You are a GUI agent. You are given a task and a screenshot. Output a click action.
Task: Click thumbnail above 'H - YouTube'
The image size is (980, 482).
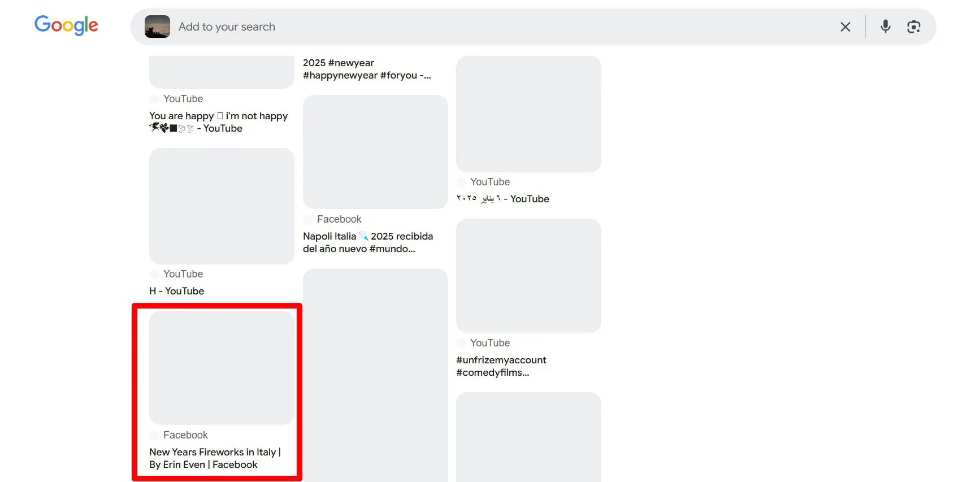(x=222, y=206)
